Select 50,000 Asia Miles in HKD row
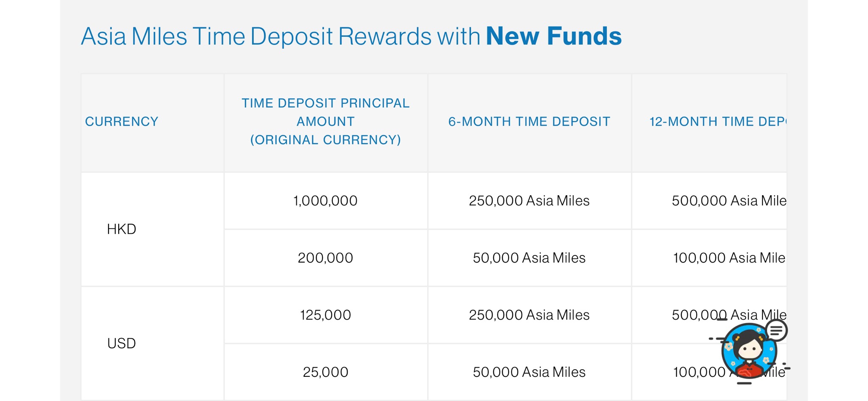 (x=529, y=258)
